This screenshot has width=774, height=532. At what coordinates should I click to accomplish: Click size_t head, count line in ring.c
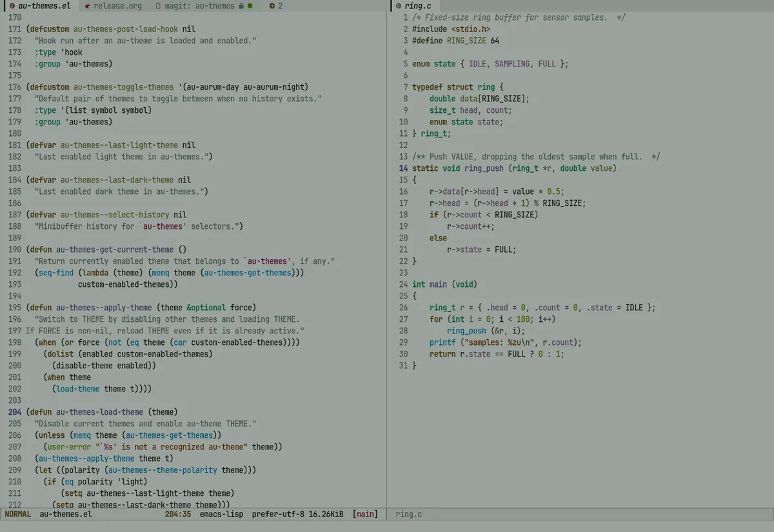point(471,110)
